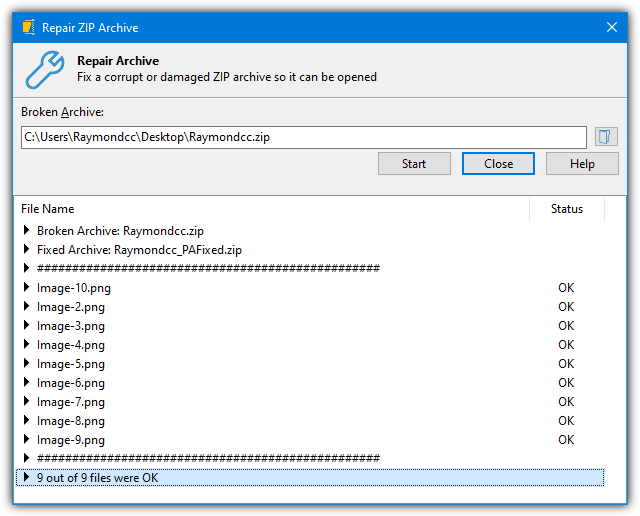The image size is (640, 516).
Task: Click the wrench Repair Archive icon
Action: pos(44,68)
